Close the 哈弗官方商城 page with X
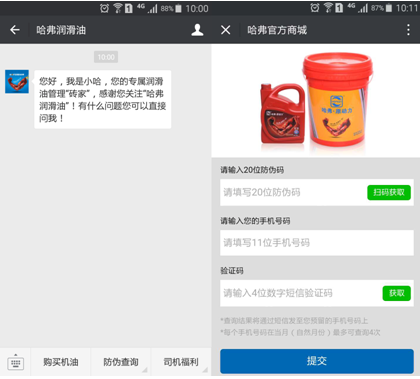 [x=226, y=30]
